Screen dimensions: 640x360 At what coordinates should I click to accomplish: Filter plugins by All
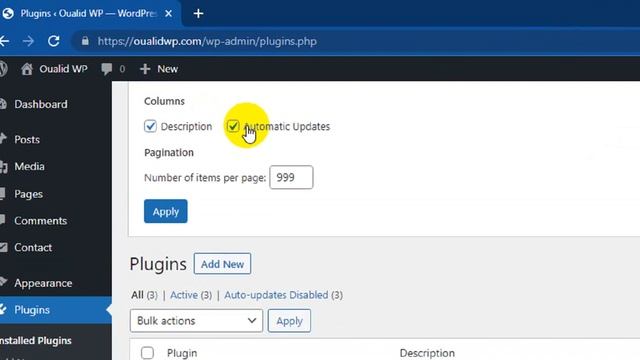coord(138,295)
